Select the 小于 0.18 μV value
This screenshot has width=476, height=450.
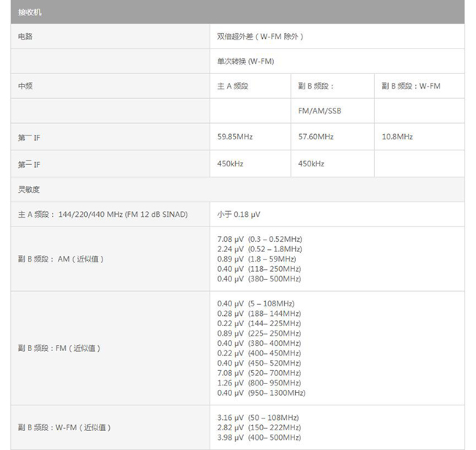[239, 215]
